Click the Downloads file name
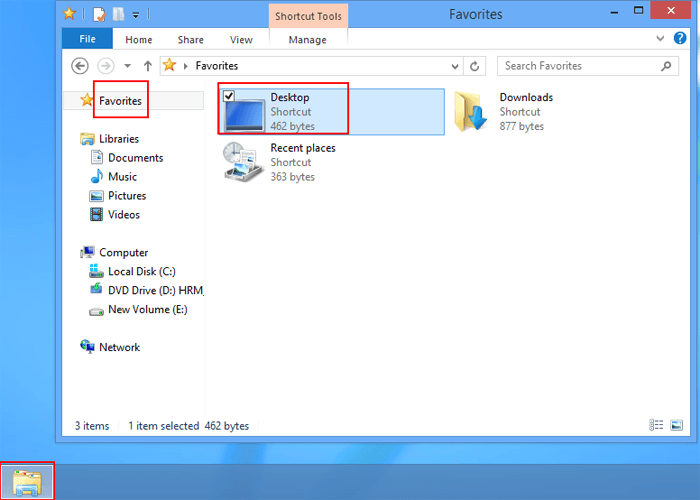This screenshot has width=700, height=500. coord(526,97)
